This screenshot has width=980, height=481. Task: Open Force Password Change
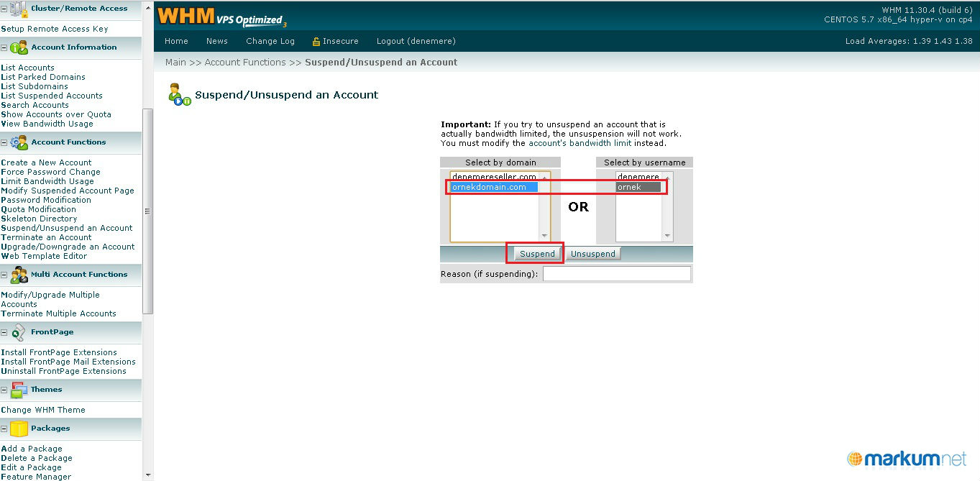[x=51, y=172]
